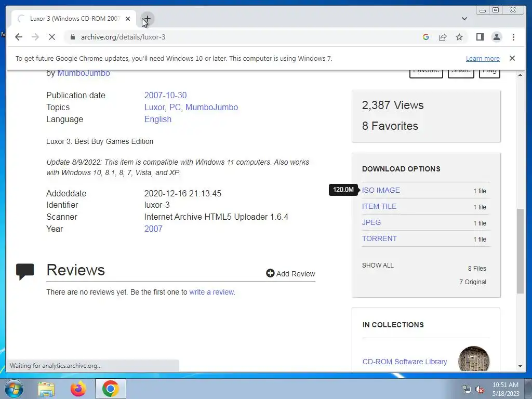Open MumboJumbo author link
532x399 pixels.
point(84,73)
